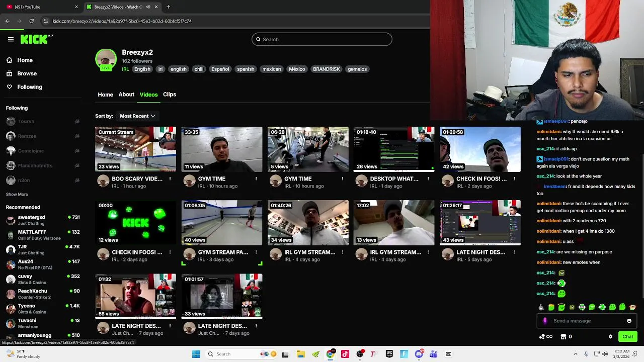Viewport: 644px width, 362px height.
Task: Open options menu for BOO SCARY VIDE... video
Action: 170,179
